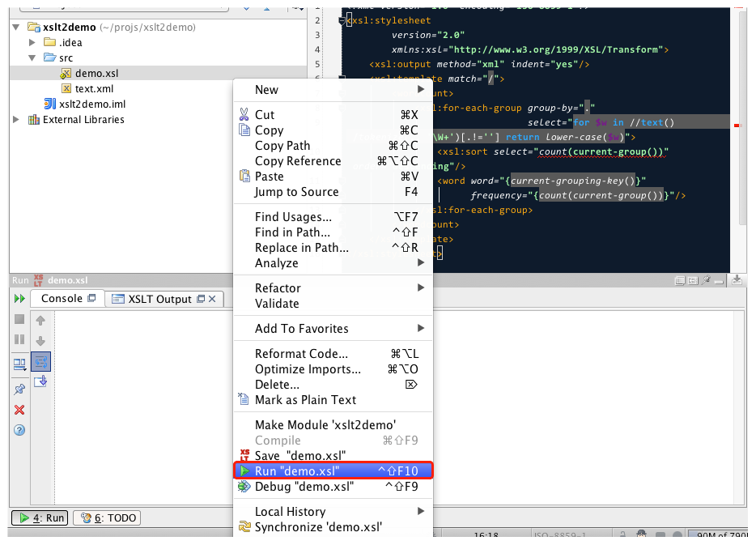Expand the External Libraries node
The image size is (756, 545).
coord(16,120)
